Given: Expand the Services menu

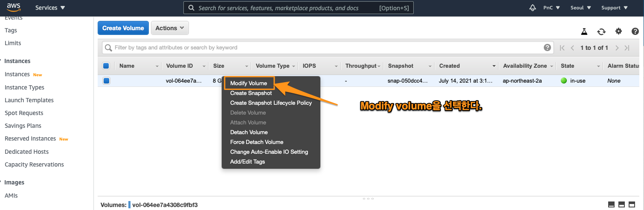Looking at the screenshot, I should coord(50,8).
